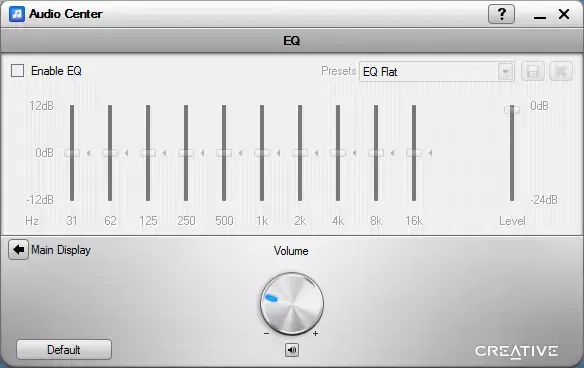Click the "Enable EQ" label text
The width and height of the screenshot is (584, 368).
[56, 71]
